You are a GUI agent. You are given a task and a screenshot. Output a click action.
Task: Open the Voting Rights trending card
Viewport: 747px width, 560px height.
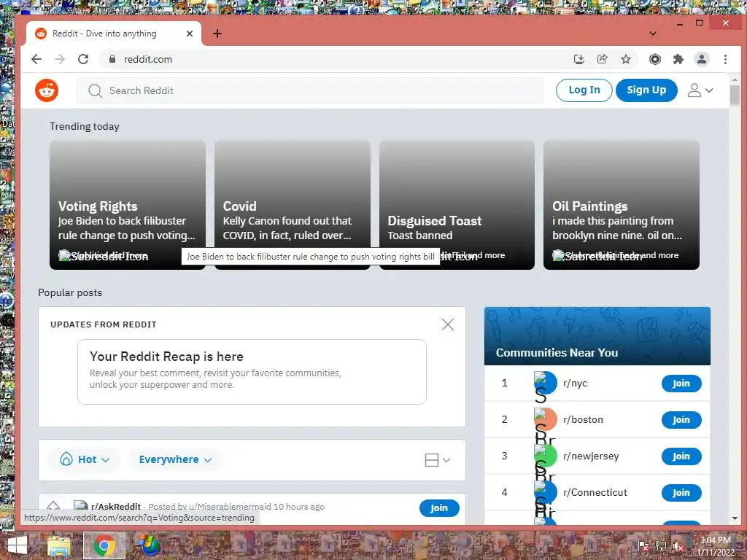pyautogui.click(x=128, y=205)
